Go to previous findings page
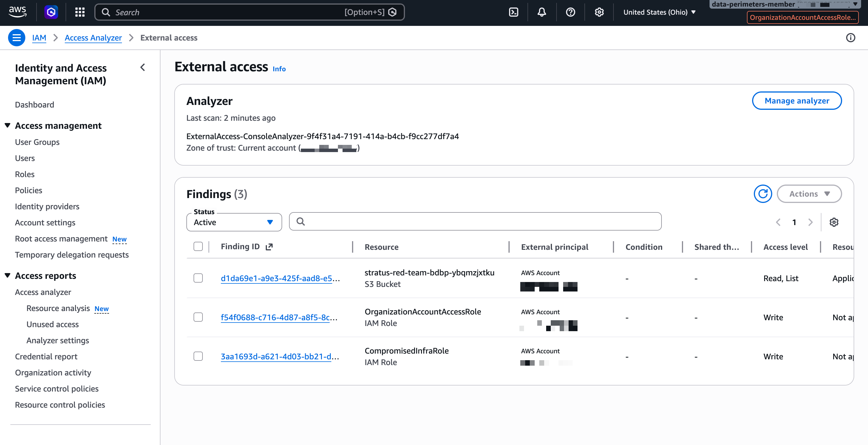The height and width of the screenshot is (445, 868). [778, 222]
